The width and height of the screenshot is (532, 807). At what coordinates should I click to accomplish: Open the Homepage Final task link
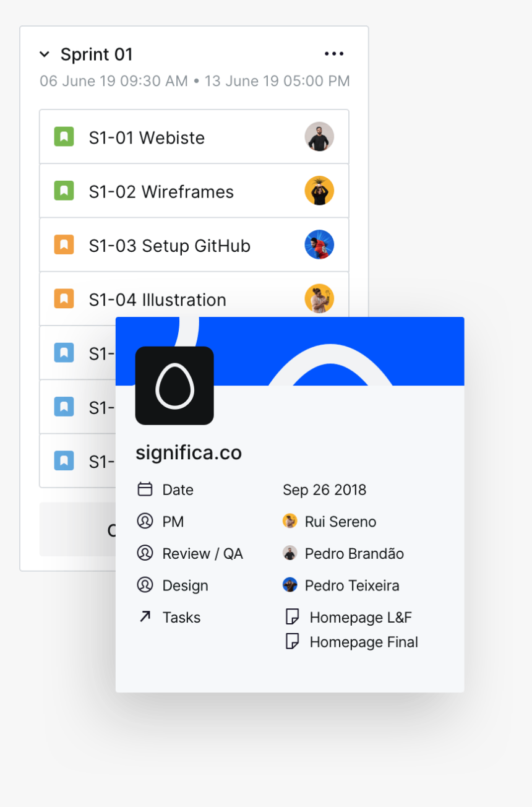coord(364,642)
